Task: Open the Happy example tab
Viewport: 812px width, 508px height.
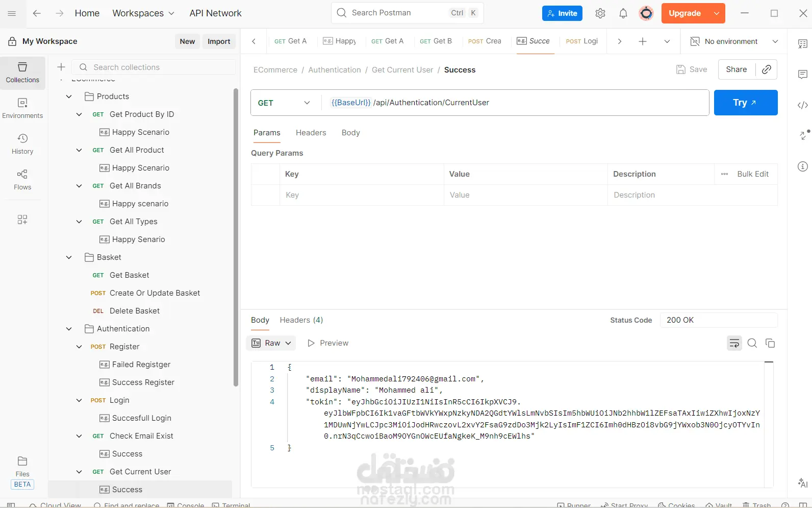Action: tap(339, 41)
